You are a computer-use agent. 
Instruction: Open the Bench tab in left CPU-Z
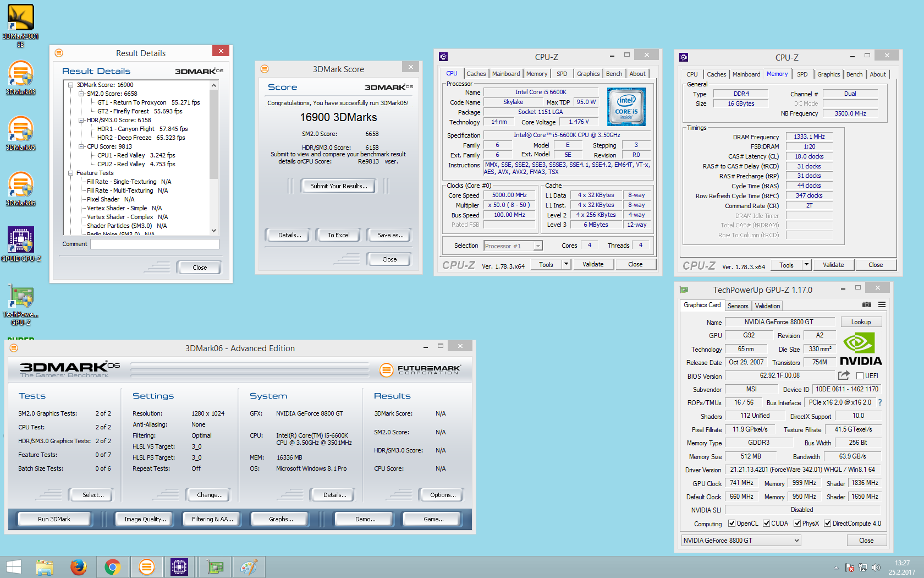(x=614, y=74)
